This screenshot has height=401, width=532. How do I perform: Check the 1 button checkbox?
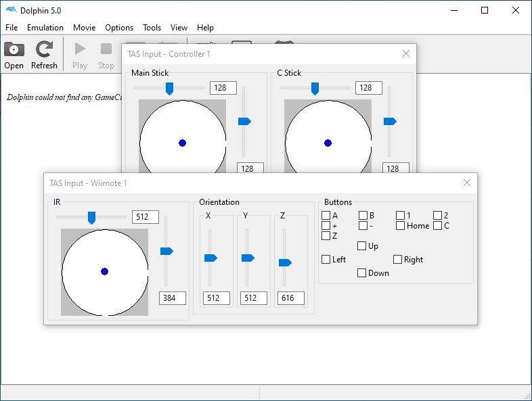tap(401, 215)
